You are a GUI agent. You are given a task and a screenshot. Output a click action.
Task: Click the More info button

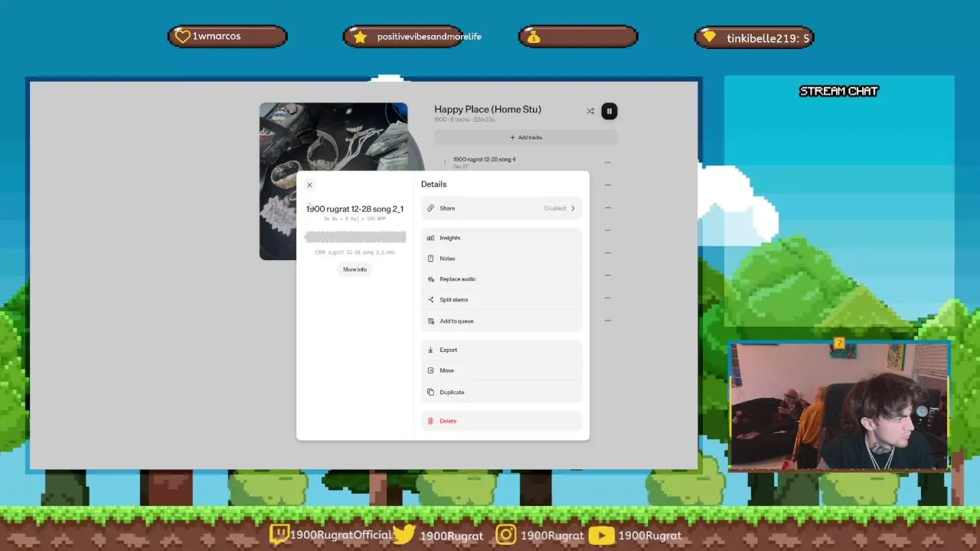tap(354, 269)
